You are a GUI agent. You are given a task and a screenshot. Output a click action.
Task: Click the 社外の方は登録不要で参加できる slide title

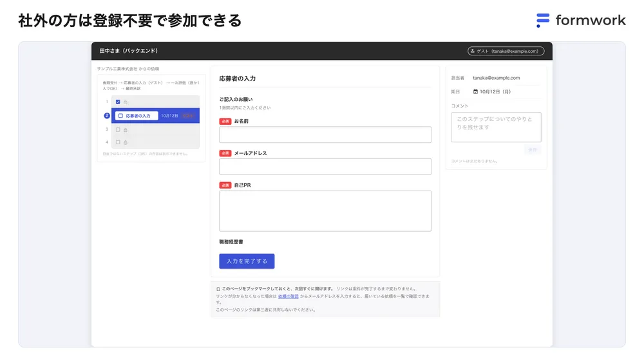130,21
